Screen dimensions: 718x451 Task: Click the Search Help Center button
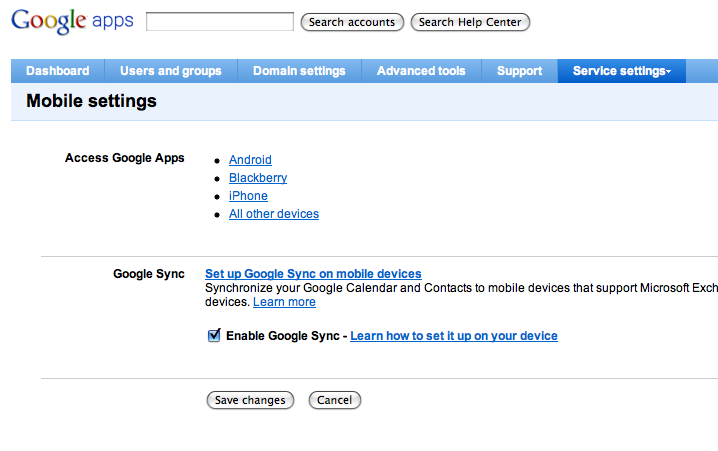point(470,22)
